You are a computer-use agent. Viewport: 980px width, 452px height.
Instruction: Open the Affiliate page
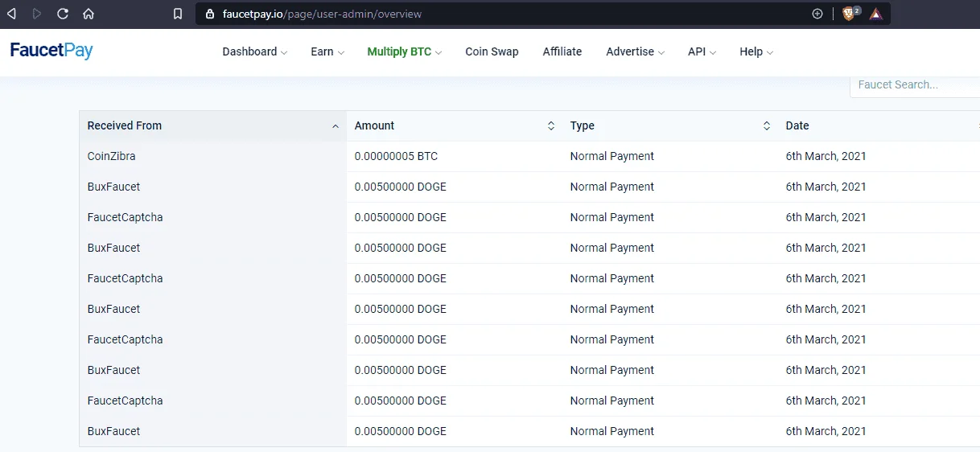click(562, 51)
